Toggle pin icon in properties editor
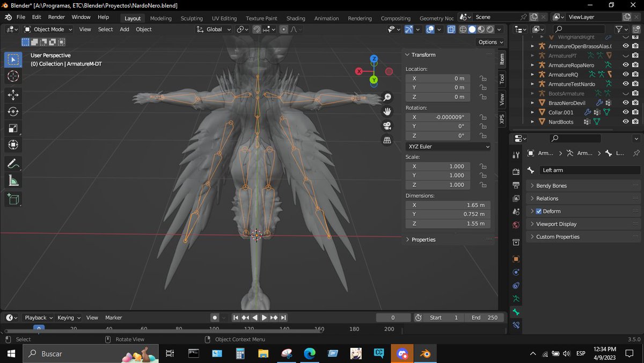Screen dimensions: 644x363 click(x=636, y=153)
